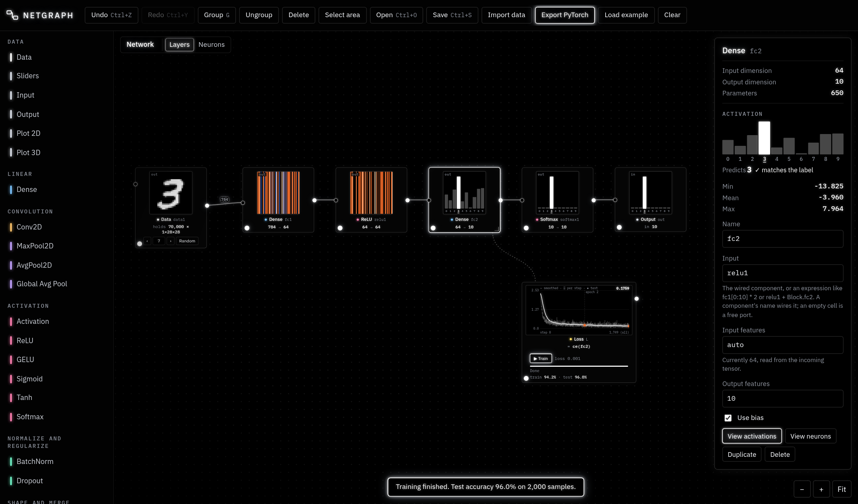Viewport: 858px width, 504px height.
Task: Fit the graph to view
Action: [842, 489]
